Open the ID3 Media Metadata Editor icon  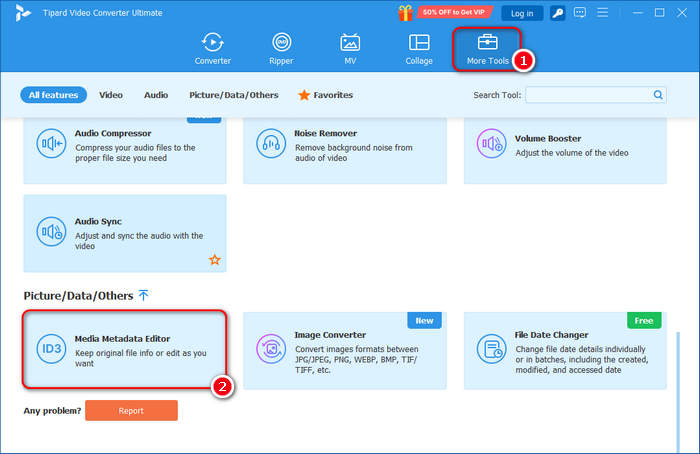coord(51,348)
